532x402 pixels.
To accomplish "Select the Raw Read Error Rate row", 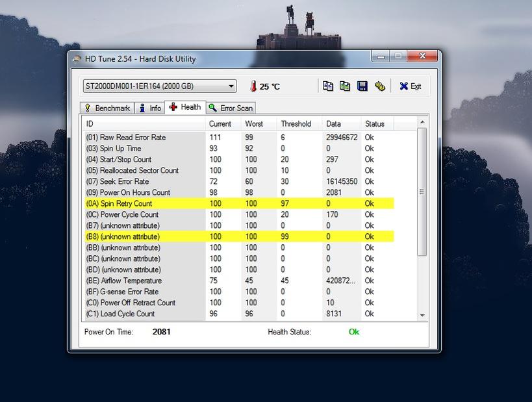I will 238,138.
